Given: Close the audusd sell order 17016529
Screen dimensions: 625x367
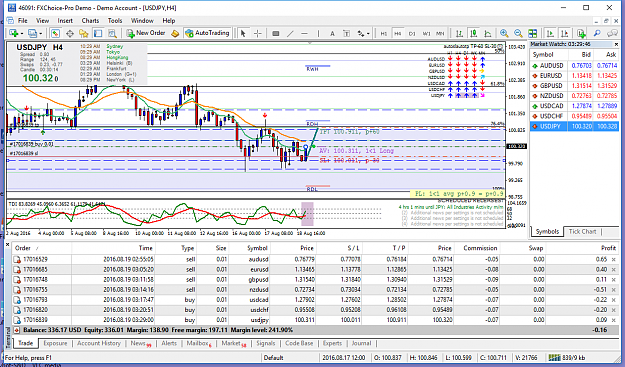Looking at the screenshot, I should 613,259.
